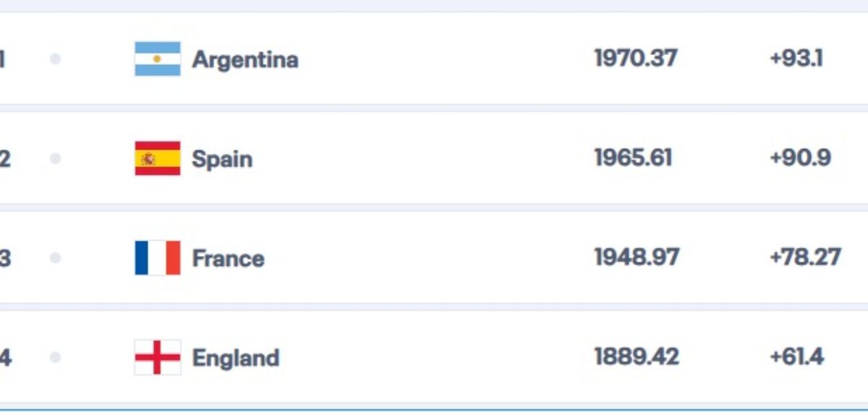Screen dimensions: 868x412
Task: Click the England flag icon
Action: point(158,357)
